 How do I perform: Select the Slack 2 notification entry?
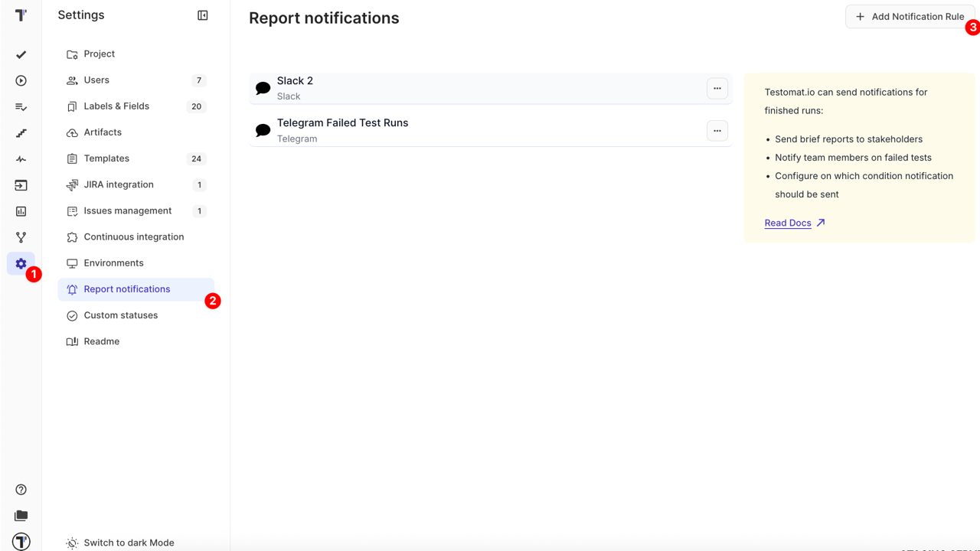pyautogui.click(x=459, y=87)
